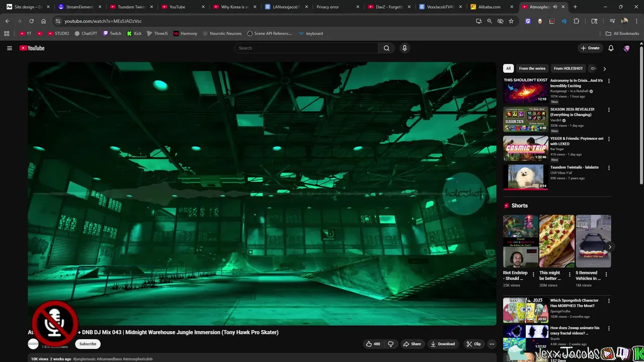Open the Chrome three-dot menu

click(x=635, y=21)
